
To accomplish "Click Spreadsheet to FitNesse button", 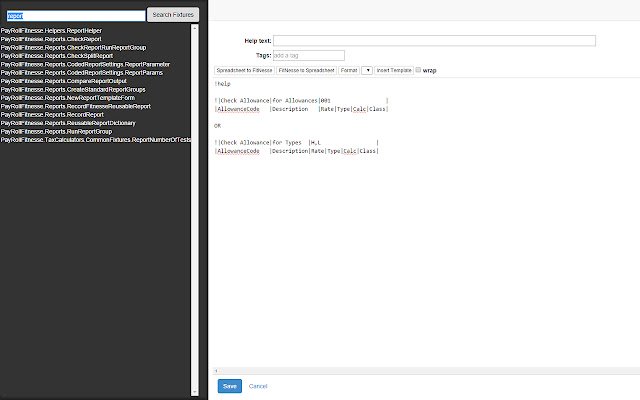I will (244, 71).
